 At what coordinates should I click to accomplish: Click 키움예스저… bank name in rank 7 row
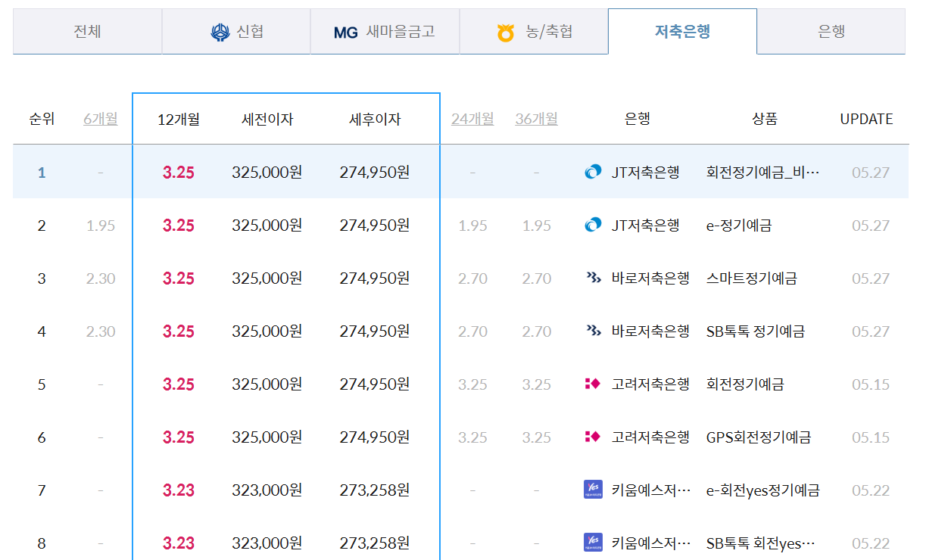tap(650, 490)
